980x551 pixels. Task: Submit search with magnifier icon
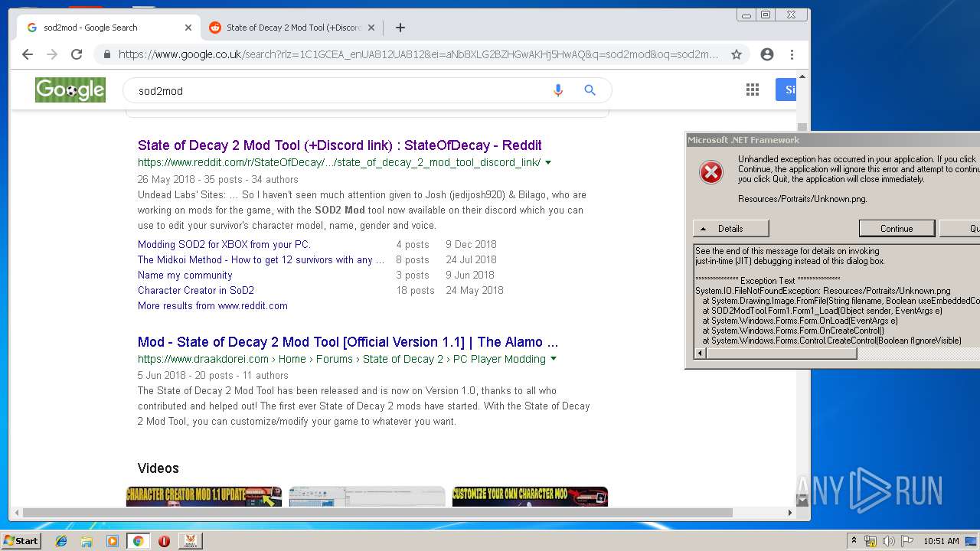(590, 90)
